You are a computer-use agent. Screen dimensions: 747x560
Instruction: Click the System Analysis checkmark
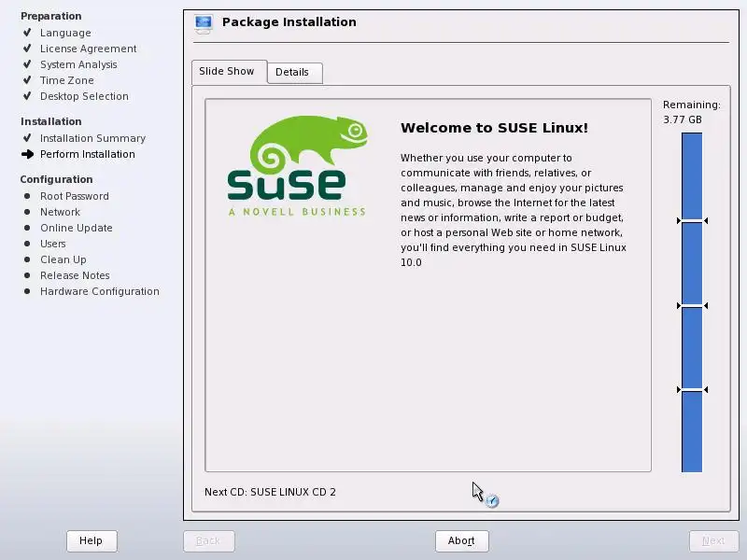point(27,63)
